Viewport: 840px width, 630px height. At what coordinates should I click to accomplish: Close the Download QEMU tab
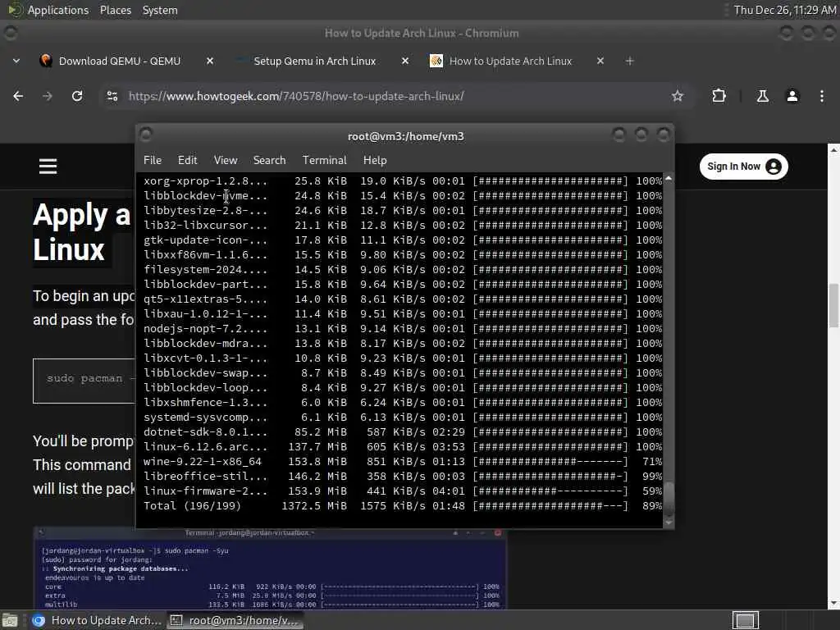click(210, 61)
